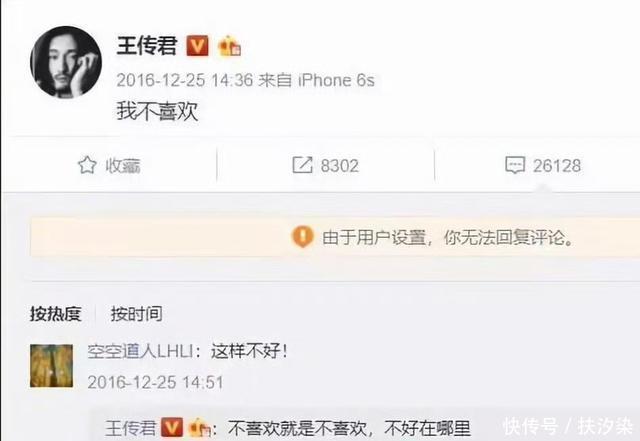Click the 来自 iPhone 6s source link
This screenshot has height=441, width=640.
316,80
